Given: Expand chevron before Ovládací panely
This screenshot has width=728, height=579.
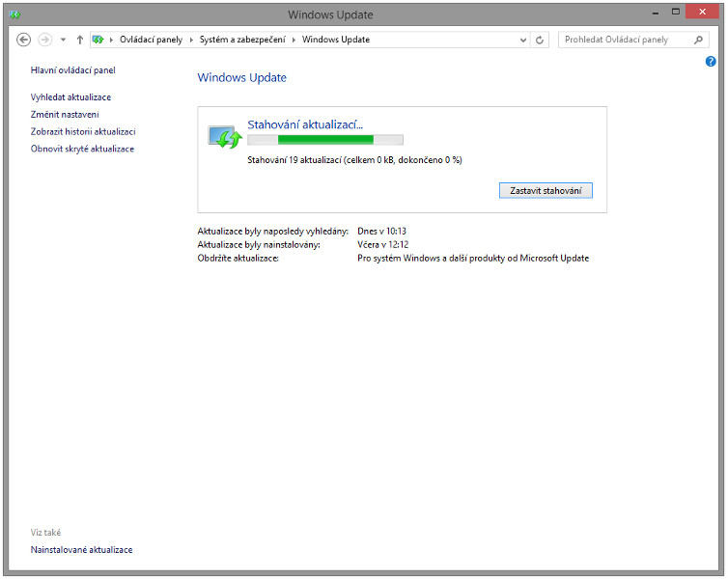Looking at the screenshot, I should tap(111, 40).
